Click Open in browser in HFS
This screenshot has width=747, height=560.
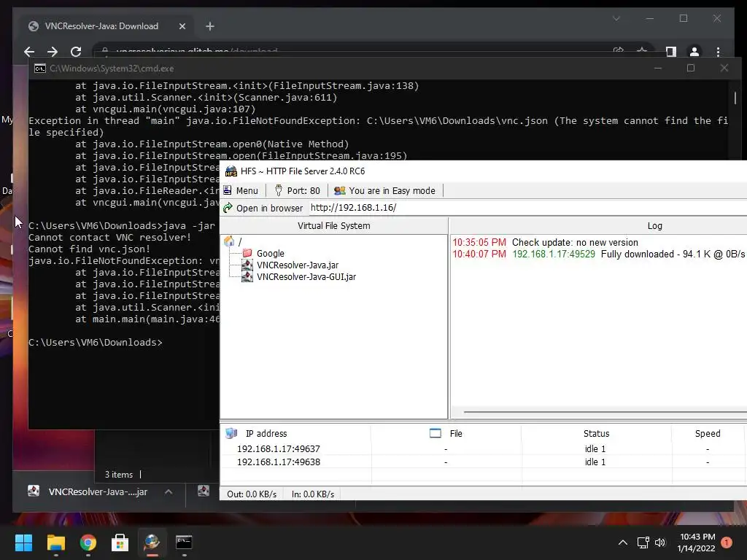pos(263,208)
